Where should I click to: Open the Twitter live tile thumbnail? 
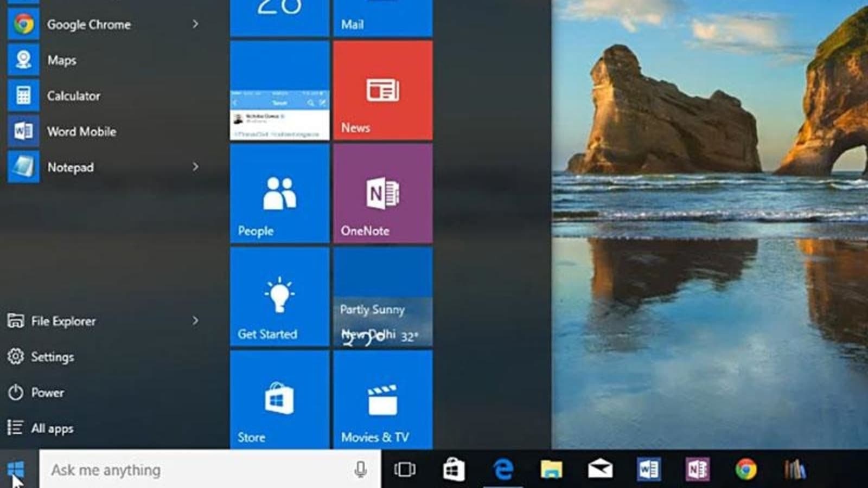pyautogui.click(x=279, y=91)
